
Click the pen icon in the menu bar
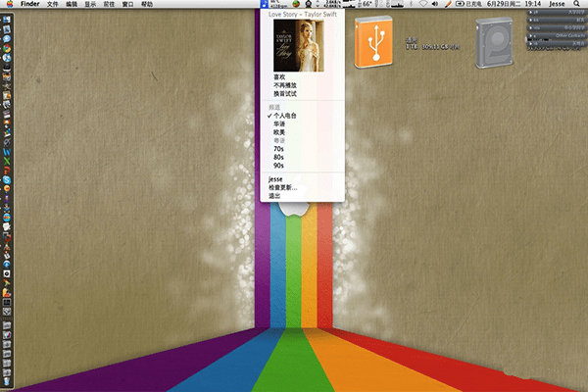448,4
